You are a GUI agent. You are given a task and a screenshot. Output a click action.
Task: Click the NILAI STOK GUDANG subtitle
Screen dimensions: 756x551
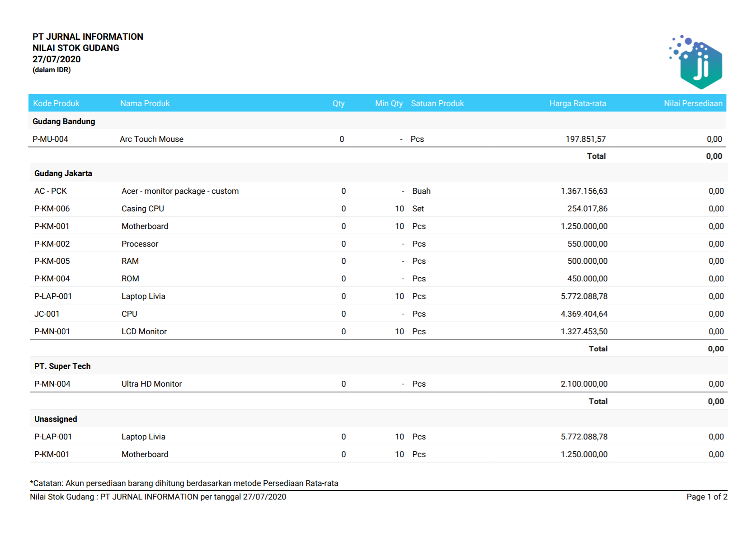pos(76,48)
